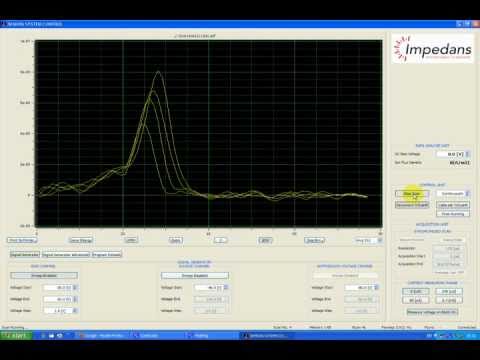Click Voltage End field in left group
Image resolution: width=480 pixels, height=360 pixels.
click(58, 299)
